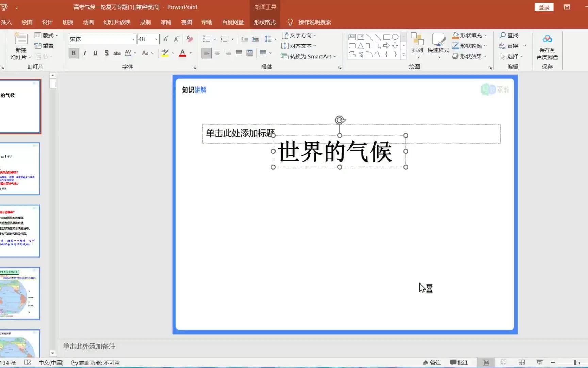The image size is (588, 368).
Task: Select the rectangle shape in gallery
Action: 387,37
